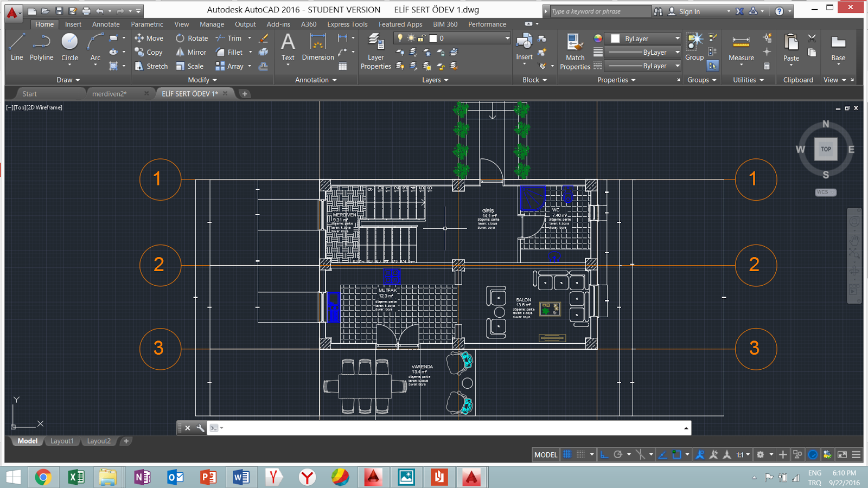
Task: Click the Hatch tool icon
Action: pos(113,66)
